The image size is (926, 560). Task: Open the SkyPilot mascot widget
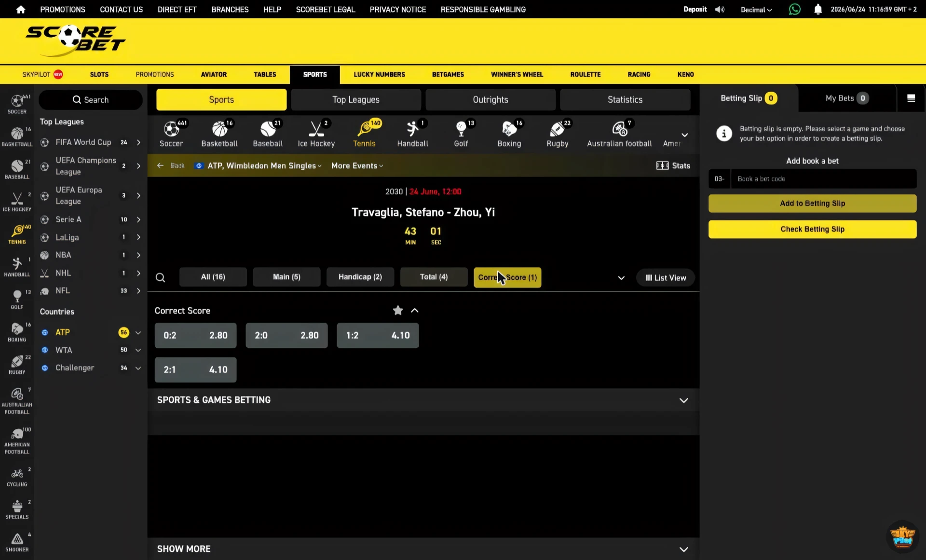(902, 536)
